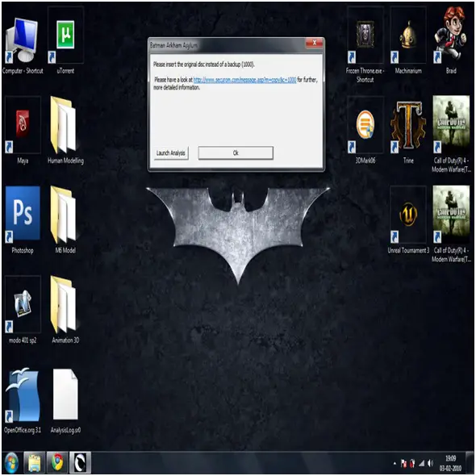Open the securom.com message link
This screenshot has width=476, height=476.
(244, 80)
